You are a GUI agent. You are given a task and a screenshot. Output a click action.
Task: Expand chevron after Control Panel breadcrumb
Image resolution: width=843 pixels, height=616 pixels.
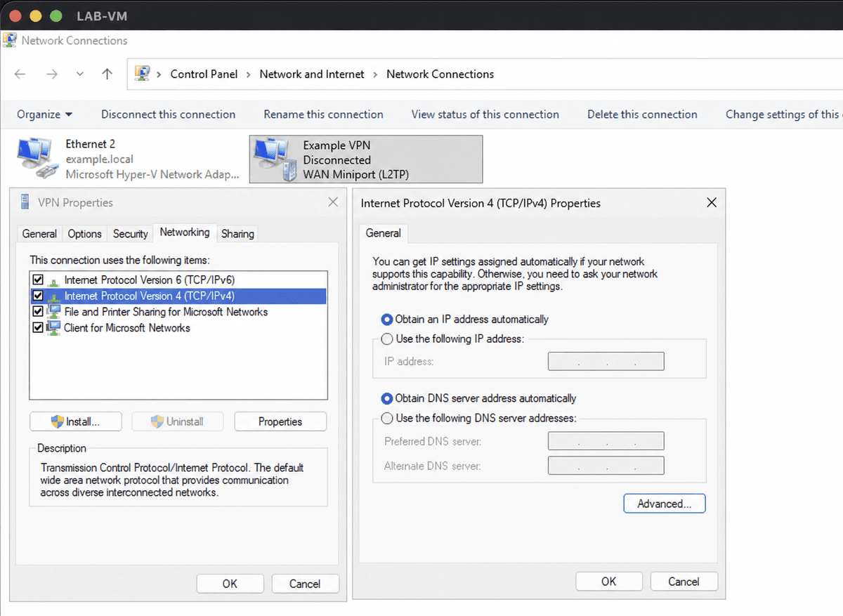[x=249, y=74]
